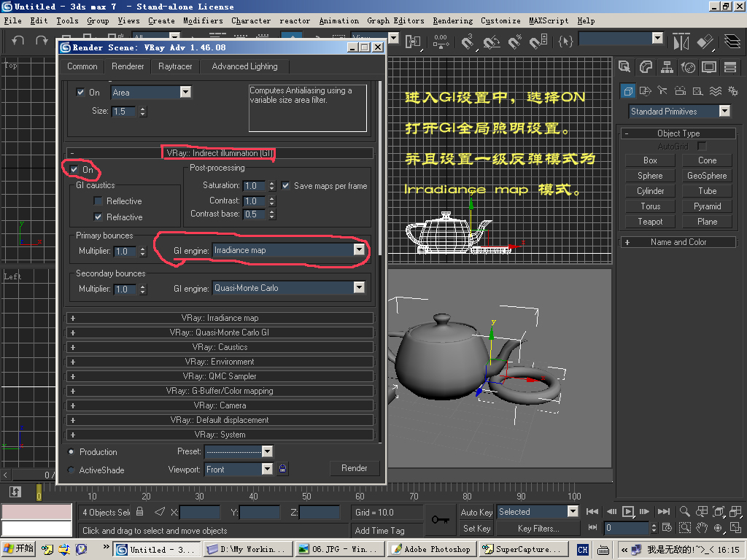Open the Modifiers menu

click(203, 20)
